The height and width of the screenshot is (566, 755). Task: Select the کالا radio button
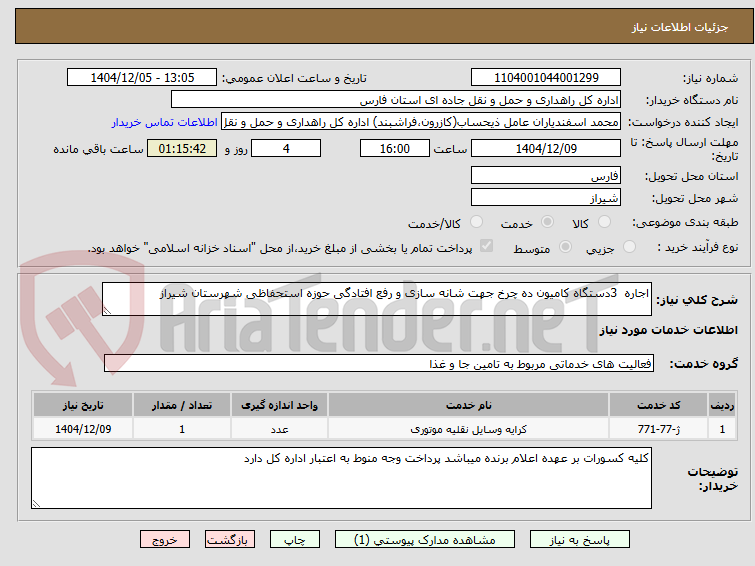click(x=604, y=222)
